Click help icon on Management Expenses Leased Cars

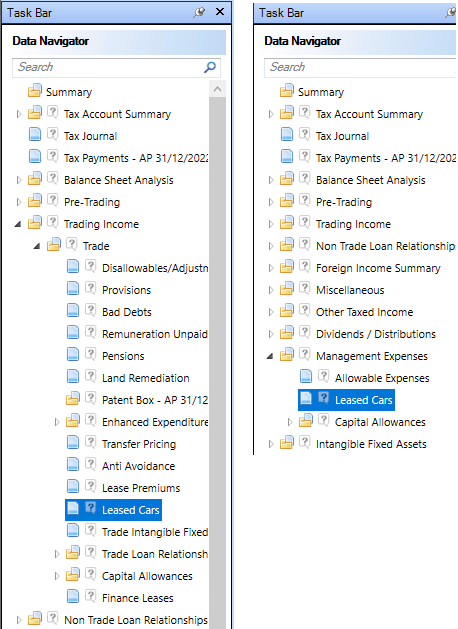pos(324,398)
